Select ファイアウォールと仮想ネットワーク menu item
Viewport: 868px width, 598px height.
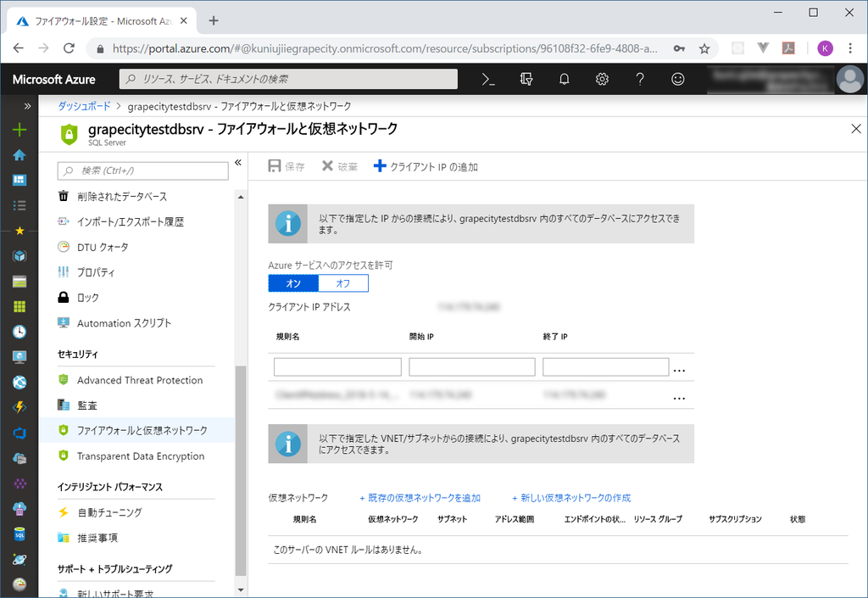click(x=137, y=430)
